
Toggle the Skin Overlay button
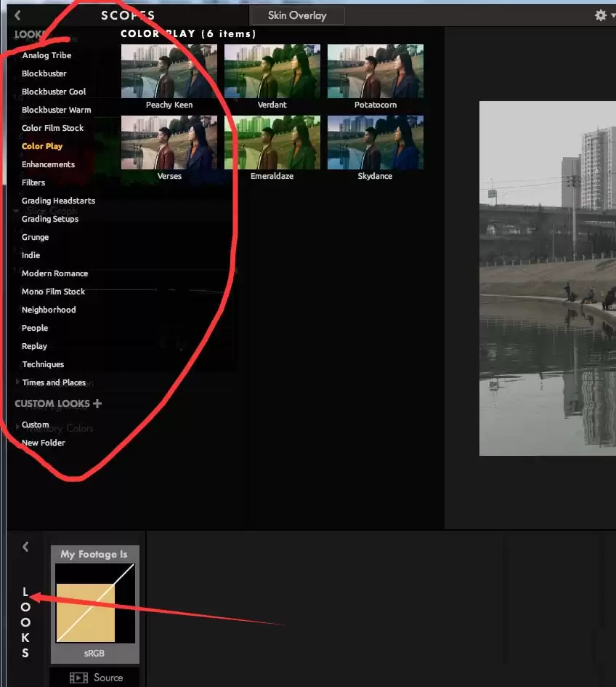pyautogui.click(x=297, y=15)
